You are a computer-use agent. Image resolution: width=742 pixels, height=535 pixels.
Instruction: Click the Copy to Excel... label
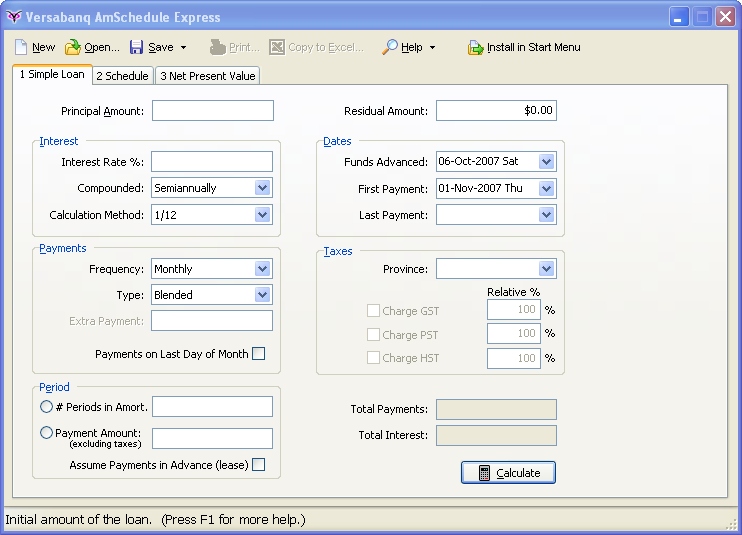(326, 47)
